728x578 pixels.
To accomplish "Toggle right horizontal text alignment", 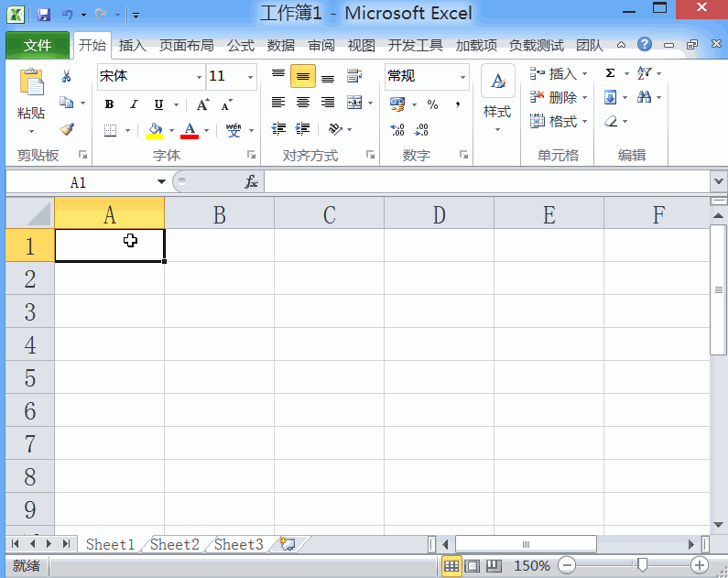I will point(328,103).
